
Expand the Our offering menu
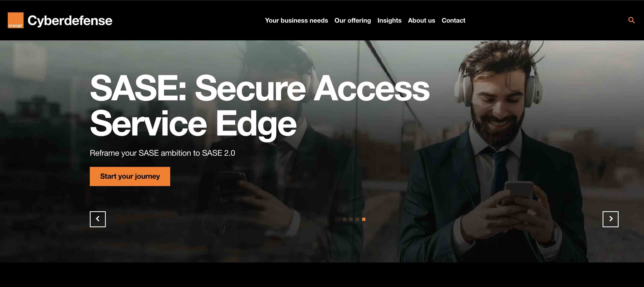352,20
